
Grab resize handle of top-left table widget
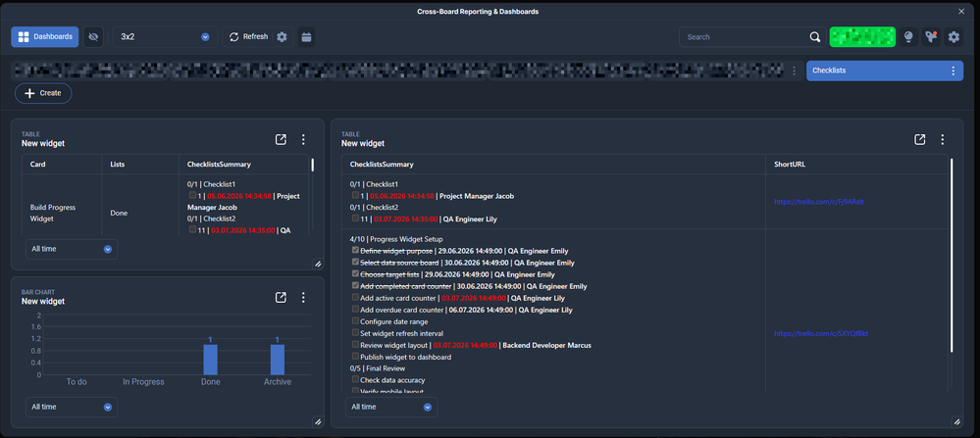click(x=318, y=264)
